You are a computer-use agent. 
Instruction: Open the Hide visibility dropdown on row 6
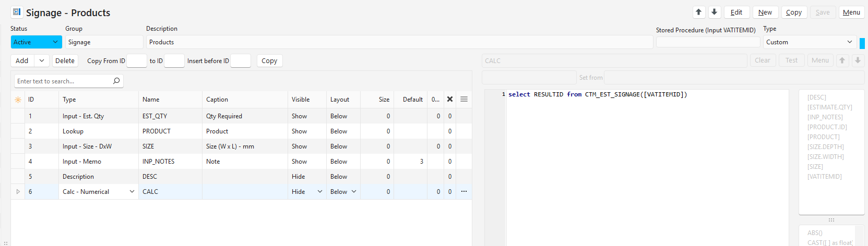point(320,192)
